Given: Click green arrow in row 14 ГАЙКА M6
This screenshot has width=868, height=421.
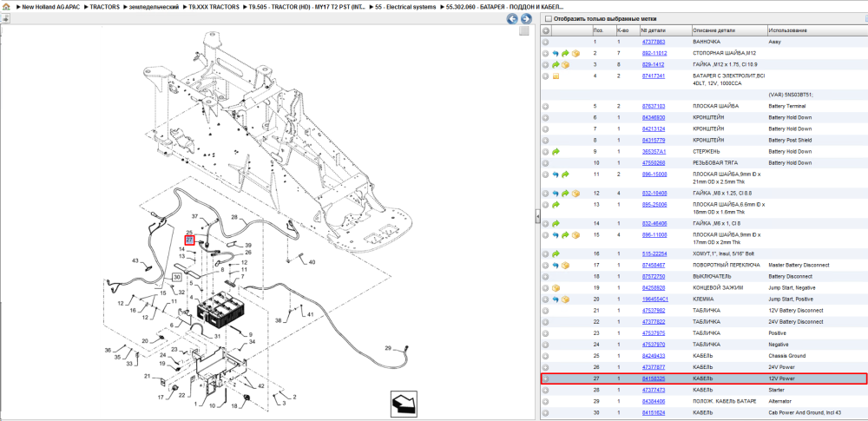Looking at the screenshot, I should 556,224.
